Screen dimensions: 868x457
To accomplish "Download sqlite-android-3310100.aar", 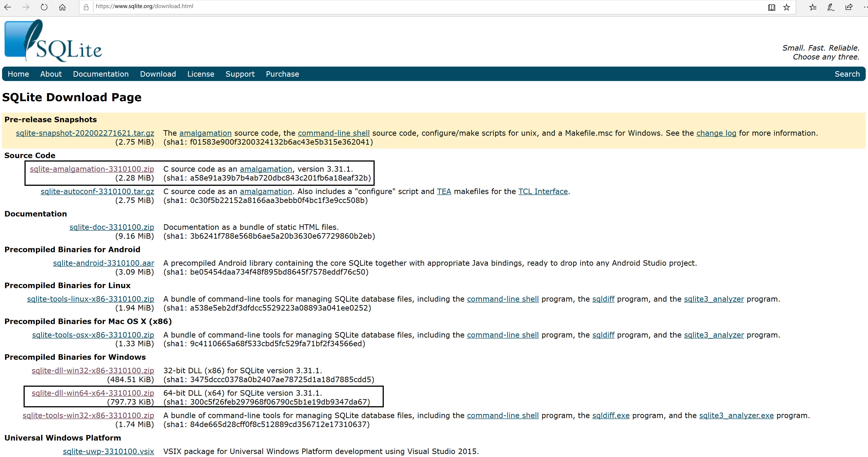I will point(103,263).
